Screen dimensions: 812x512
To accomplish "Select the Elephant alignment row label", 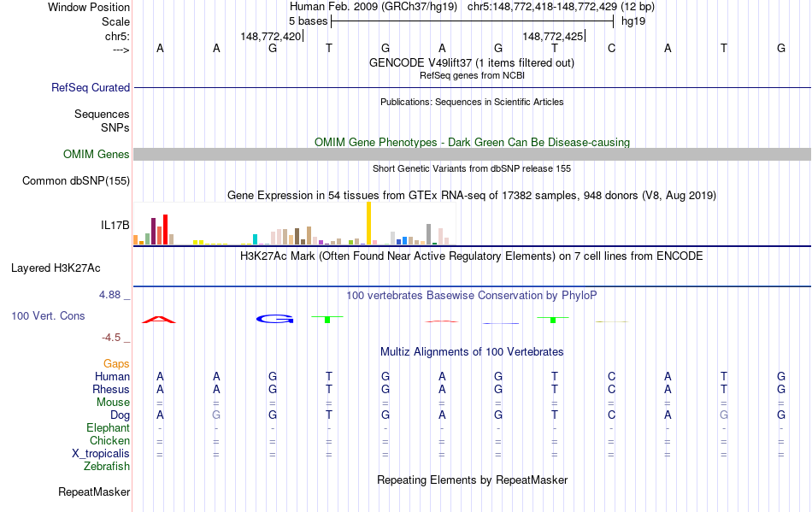I will [108, 427].
